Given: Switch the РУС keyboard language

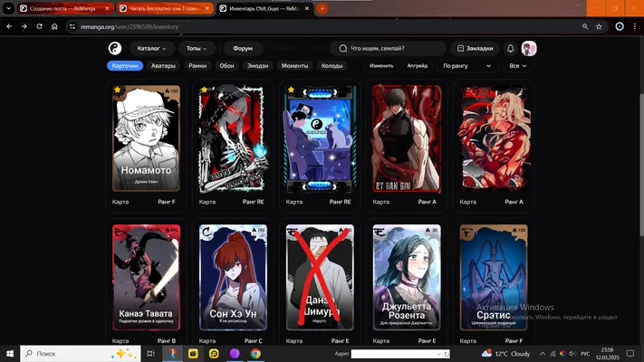Looking at the screenshot, I should [x=585, y=354].
